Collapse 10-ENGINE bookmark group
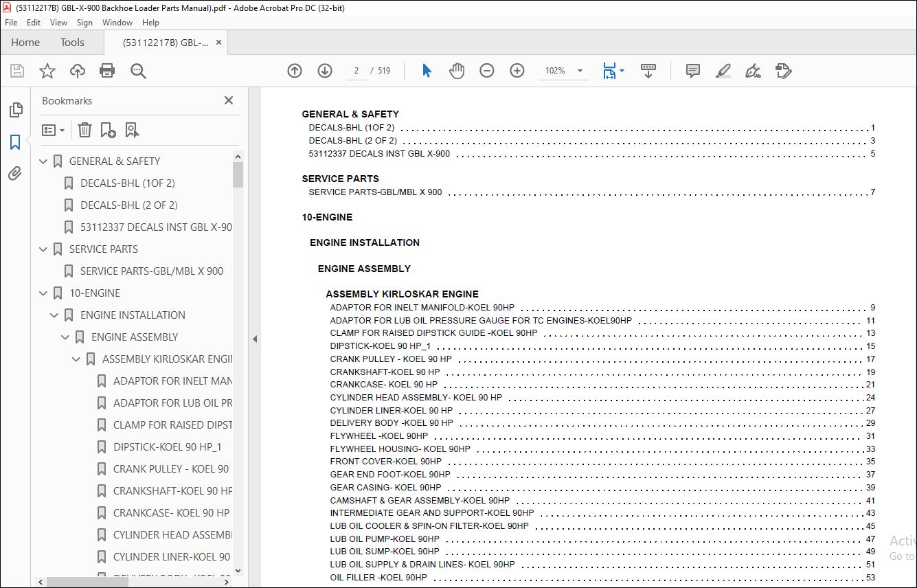 click(43, 293)
